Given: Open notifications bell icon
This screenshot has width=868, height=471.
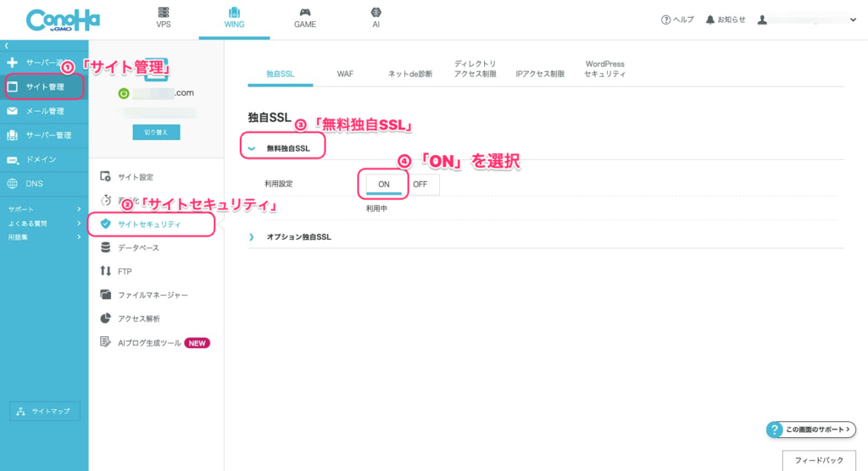Looking at the screenshot, I should tap(710, 19).
